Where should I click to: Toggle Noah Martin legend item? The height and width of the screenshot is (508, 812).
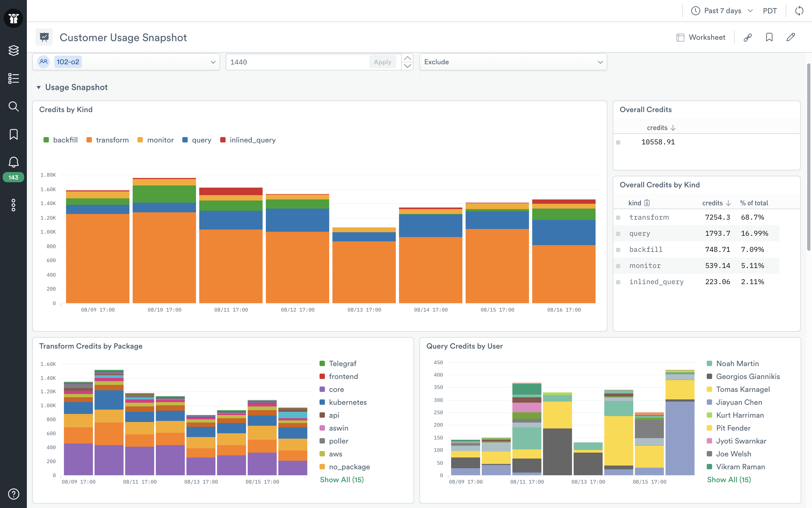(x=733, y=363)
